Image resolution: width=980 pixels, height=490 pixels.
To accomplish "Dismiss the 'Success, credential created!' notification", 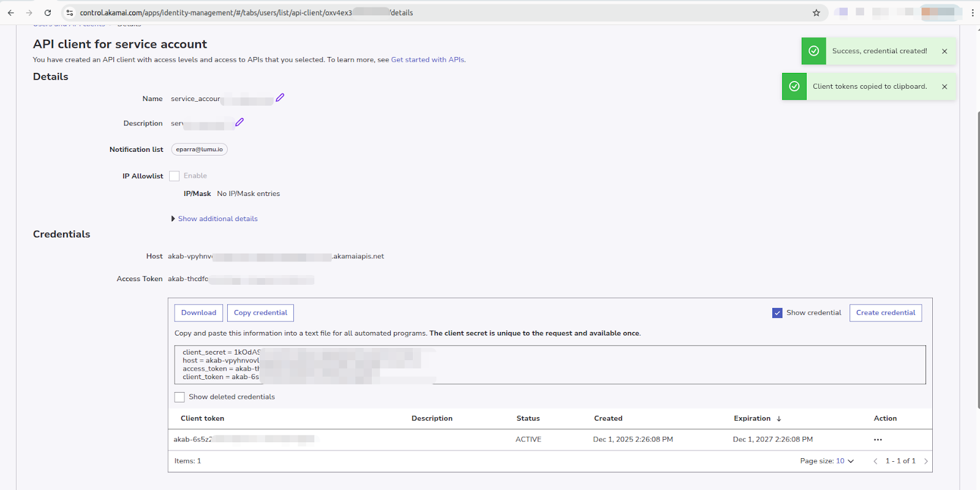I will pos(944,51).
